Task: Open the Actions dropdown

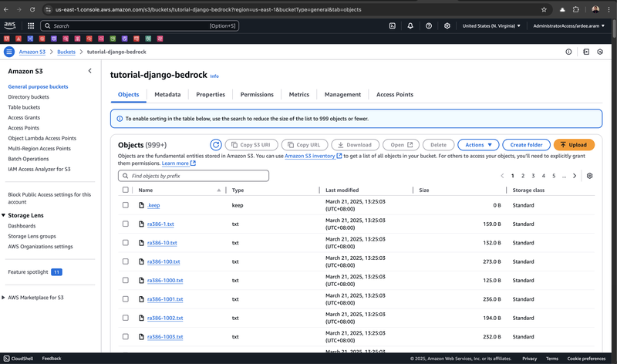Action: click(478, 145)
